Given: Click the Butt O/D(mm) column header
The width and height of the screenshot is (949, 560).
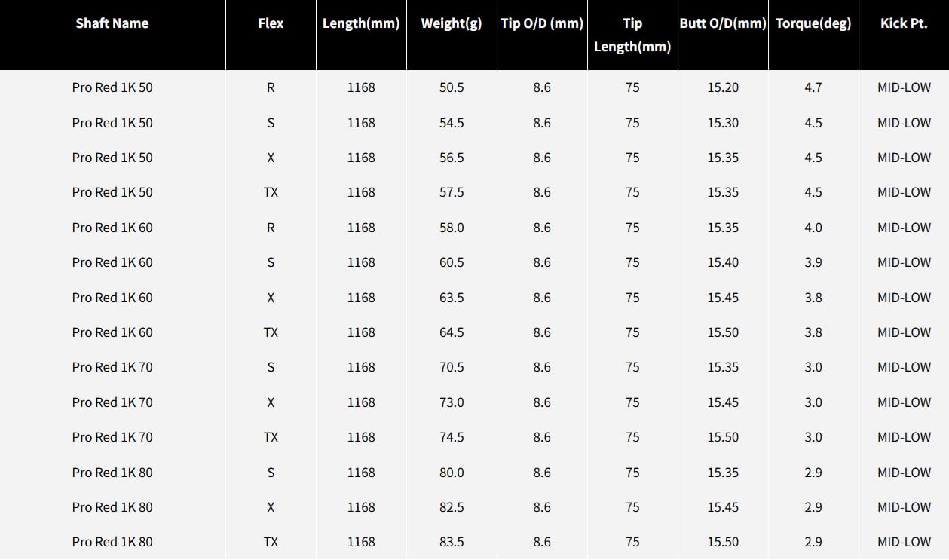Looking at the screenshot, I should click(x=723, y=23).
